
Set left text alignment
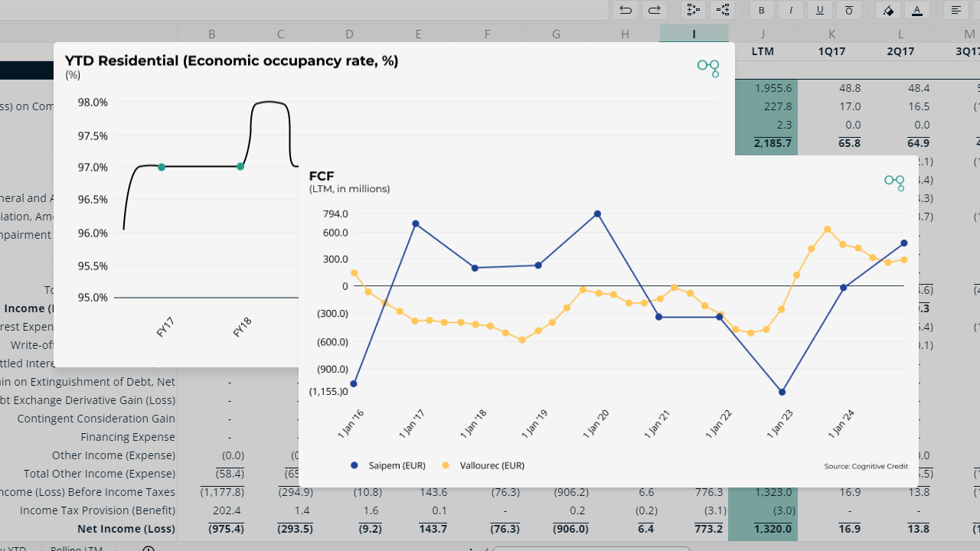(x=956, y=10)
